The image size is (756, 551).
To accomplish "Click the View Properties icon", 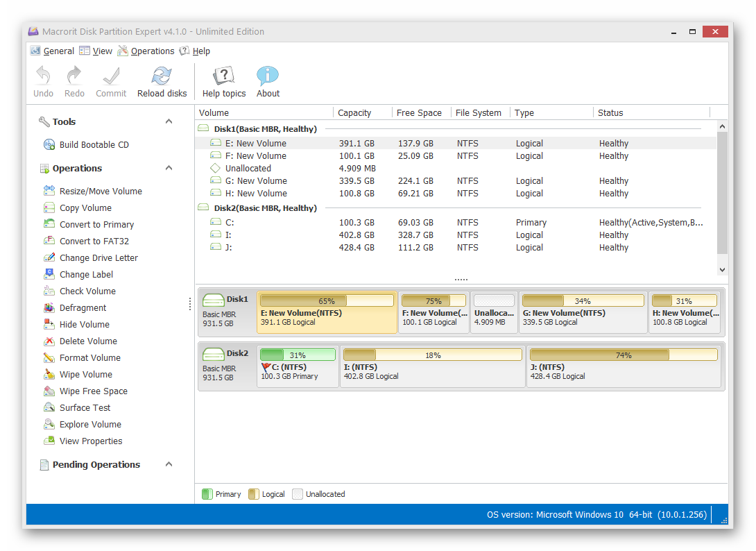I will [x=49, y=441].
